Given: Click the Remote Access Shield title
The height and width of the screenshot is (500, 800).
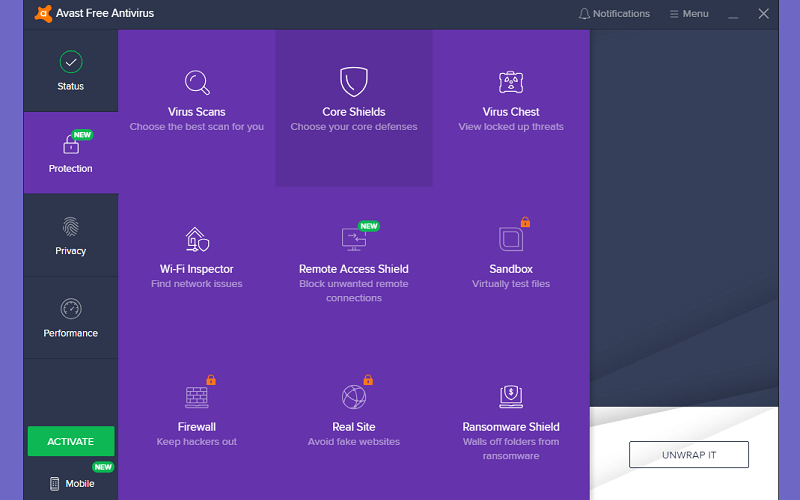Looking at the screenshot, I should 354,269.
